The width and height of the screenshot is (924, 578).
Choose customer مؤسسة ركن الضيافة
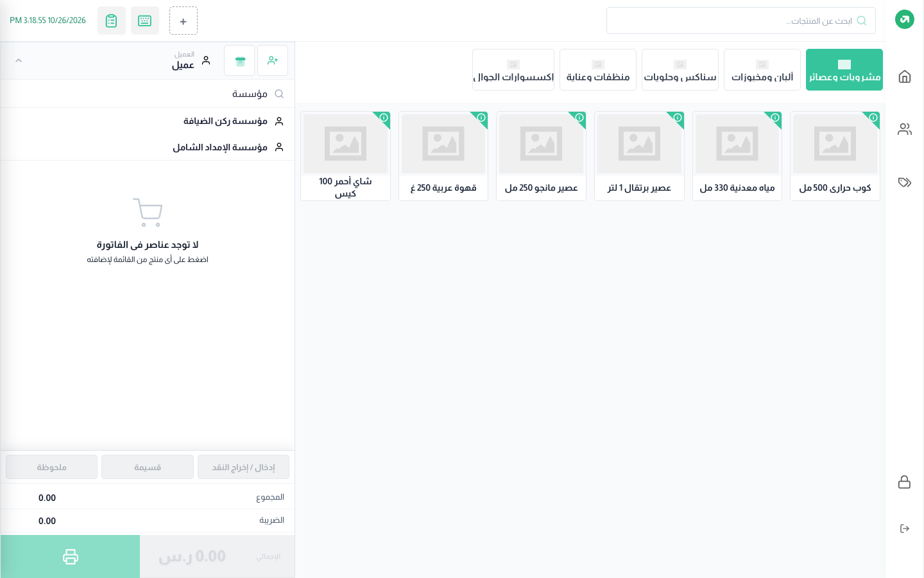[x=148, y=121]
